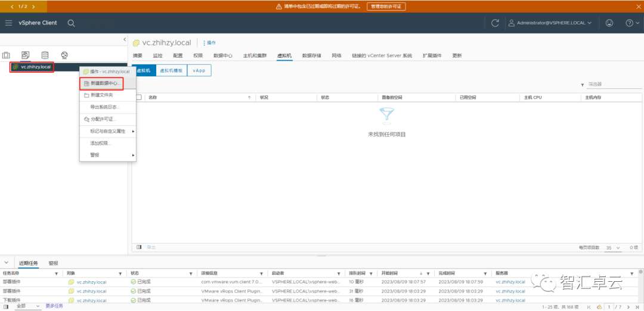644x311 pixels.
Task: Tick the select-all checkbox in VM table
Action: (138, 98)
